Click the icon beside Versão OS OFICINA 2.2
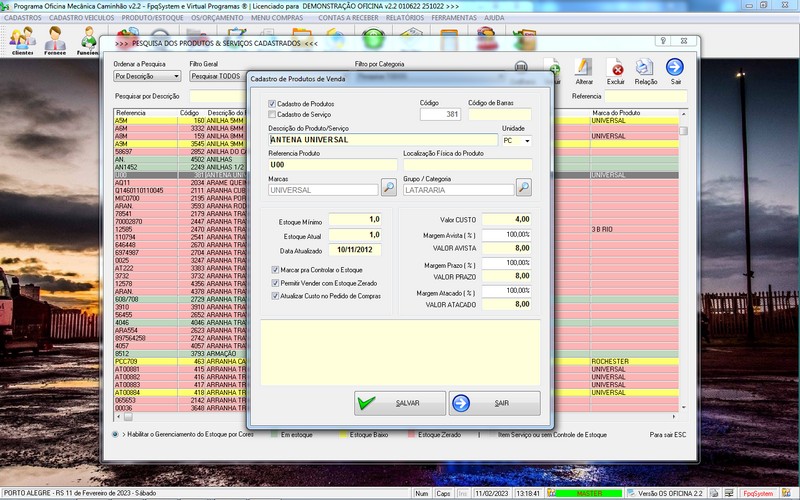 632,493
